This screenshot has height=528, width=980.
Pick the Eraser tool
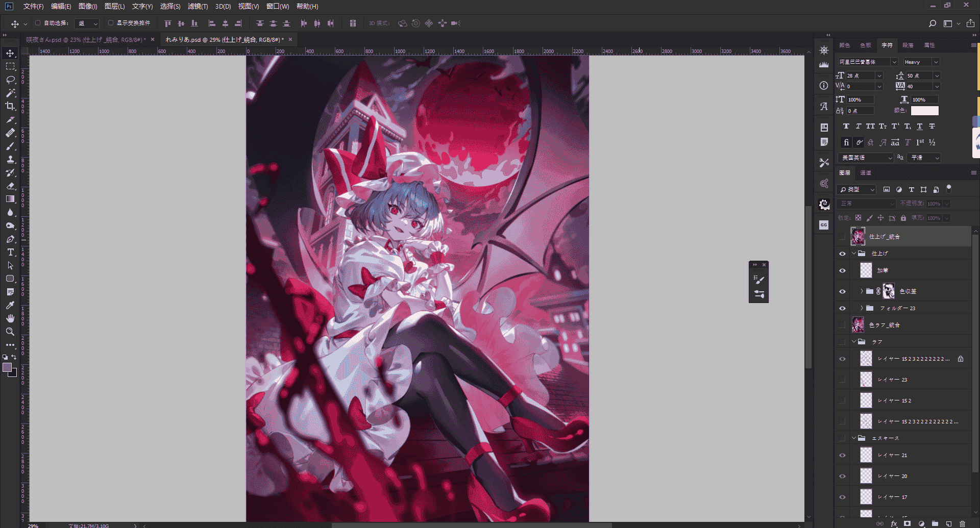(x=10, y=186)
